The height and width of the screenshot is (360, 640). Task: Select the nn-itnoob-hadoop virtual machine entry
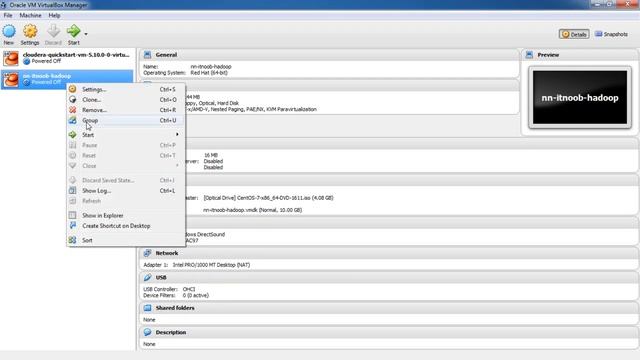coord(67,79)
